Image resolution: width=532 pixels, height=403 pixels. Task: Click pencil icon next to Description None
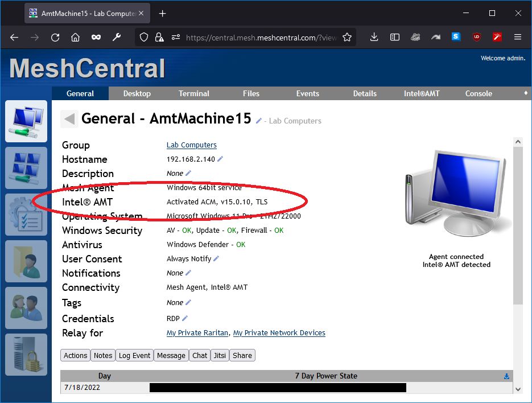coord(188,173)
